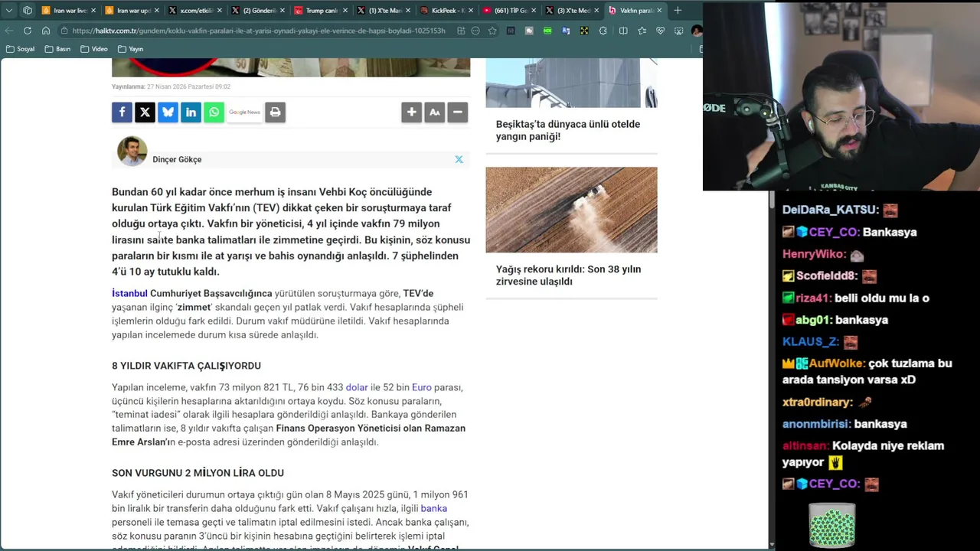Share article on LinkedIn

(191, 112)
